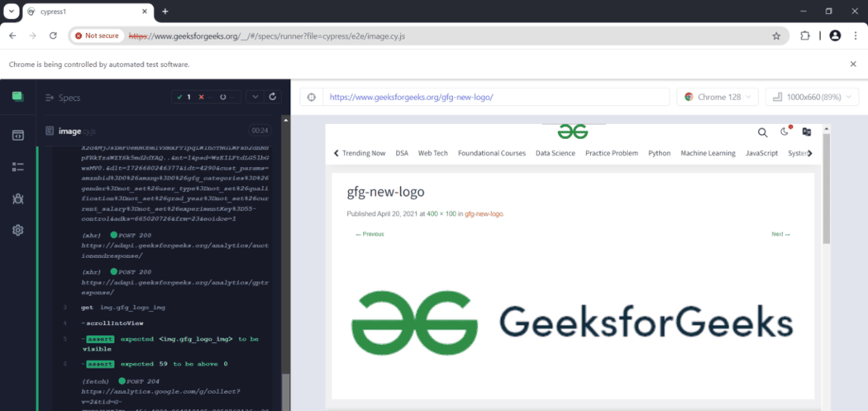Open Cypress Settings gear icon

click(17, 231)
